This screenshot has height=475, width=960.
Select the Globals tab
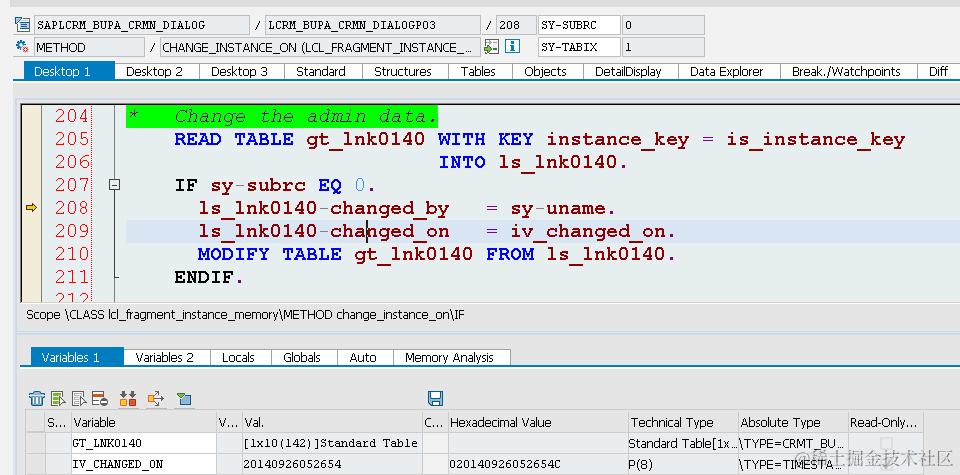coord(302,357)
